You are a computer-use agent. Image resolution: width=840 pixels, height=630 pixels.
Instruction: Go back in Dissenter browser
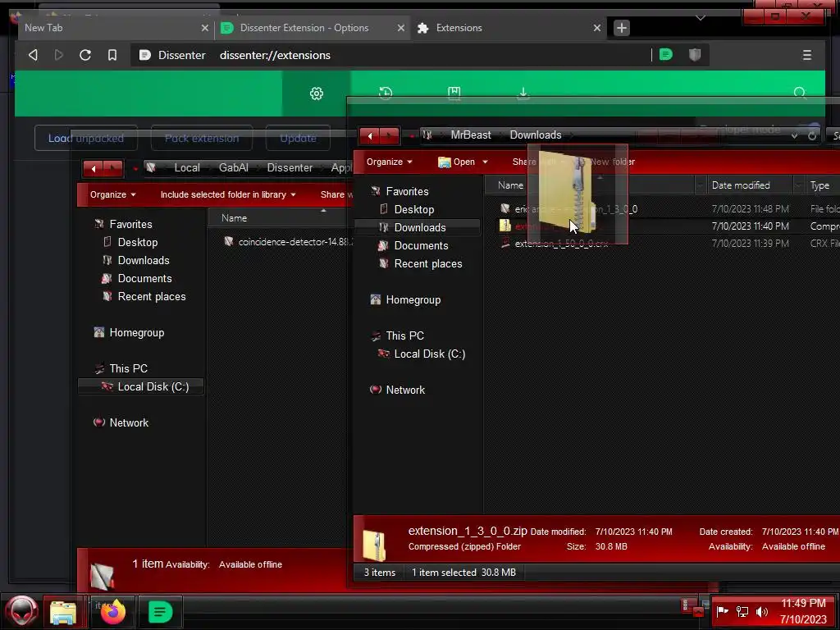33,55
